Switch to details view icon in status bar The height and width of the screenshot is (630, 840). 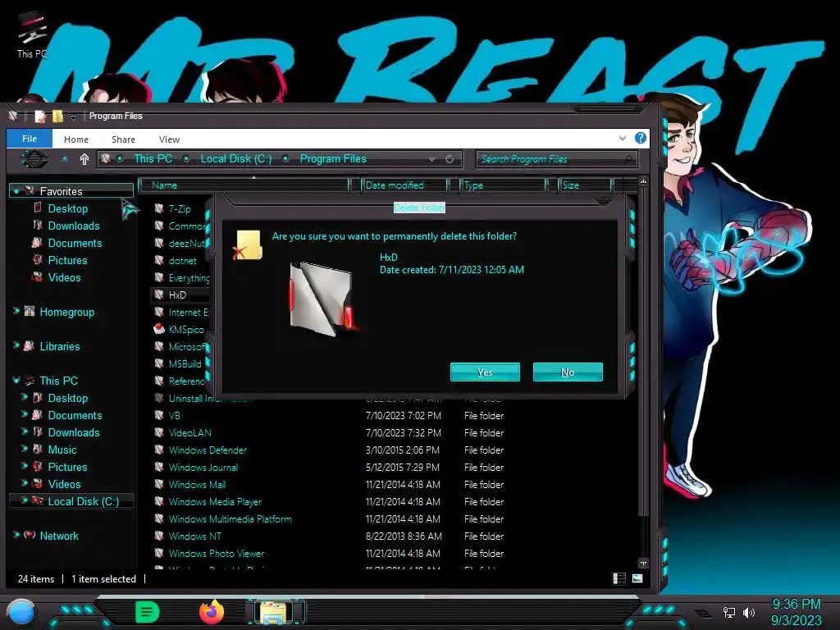(x=619, y=578)
